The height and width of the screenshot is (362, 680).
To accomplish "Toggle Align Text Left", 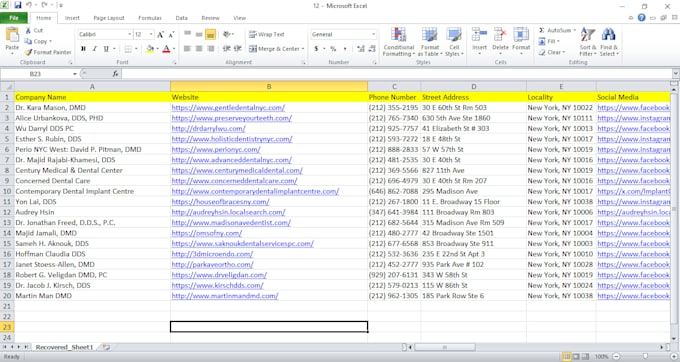I will [x=187, y=49].
